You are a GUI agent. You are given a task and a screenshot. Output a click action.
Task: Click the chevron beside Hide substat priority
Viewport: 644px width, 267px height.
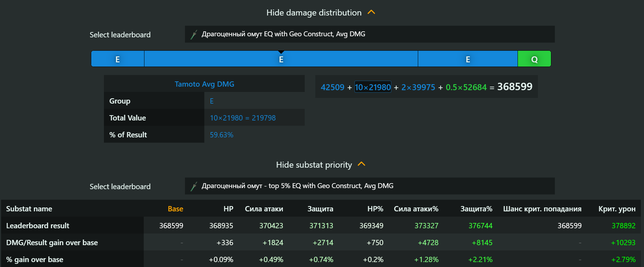pos(361,164)
